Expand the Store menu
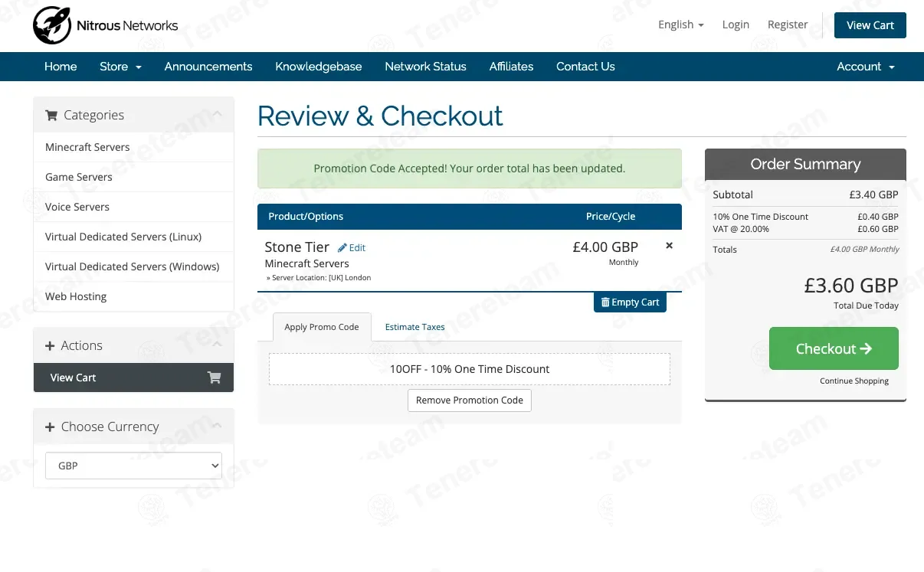924x572 pixels. coord(120,67)
